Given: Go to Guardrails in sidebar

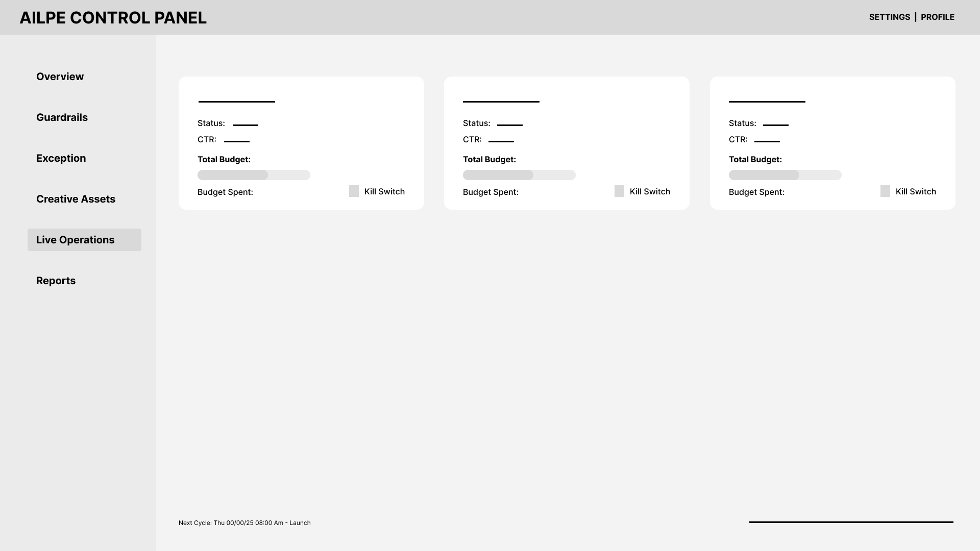Looking at the screenshot, I should tap(62, 117).
